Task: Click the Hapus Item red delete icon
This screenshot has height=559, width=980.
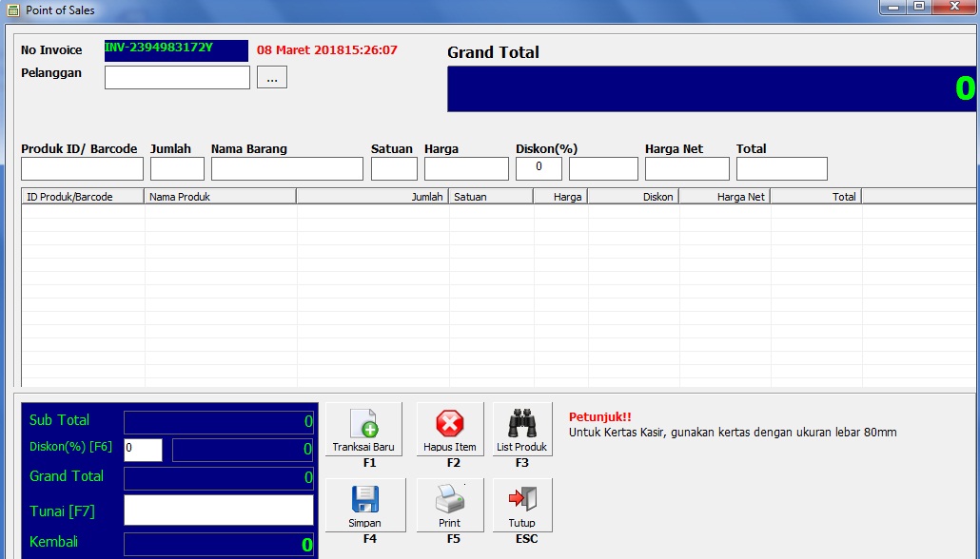Action: click(x=448, y=426)
